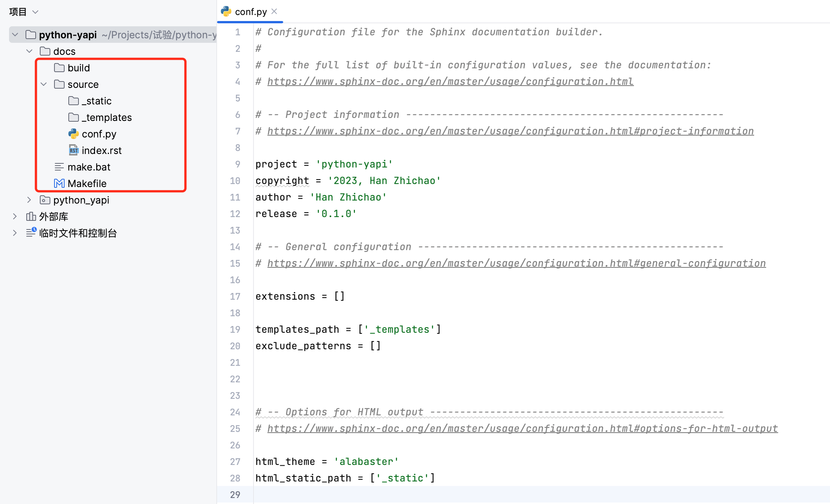Expand the python_yapi folder
This screenshot has height=504, width=830.
click(29, 200)
